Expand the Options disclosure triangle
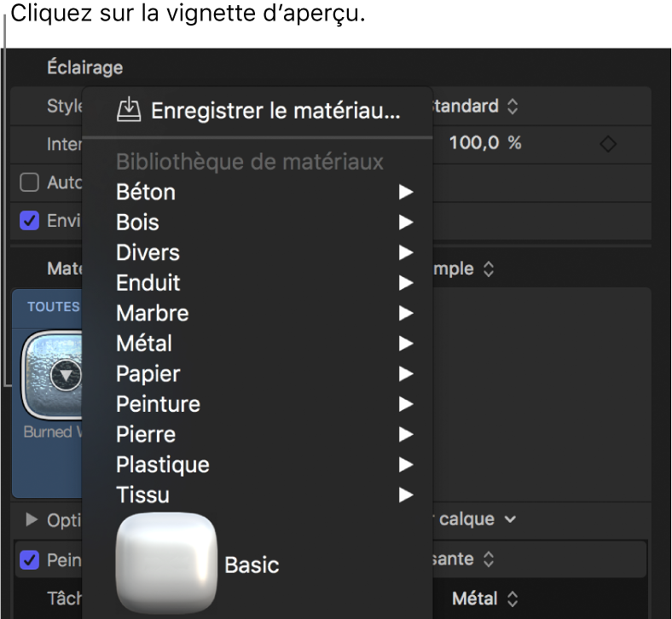The height and width of the screenshot is (619, 672). 32,519
